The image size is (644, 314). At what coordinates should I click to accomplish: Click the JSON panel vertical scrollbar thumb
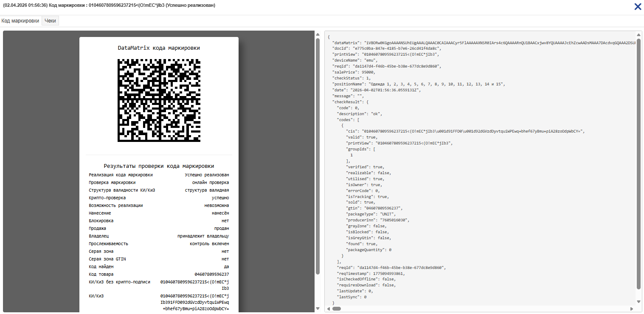638,161
